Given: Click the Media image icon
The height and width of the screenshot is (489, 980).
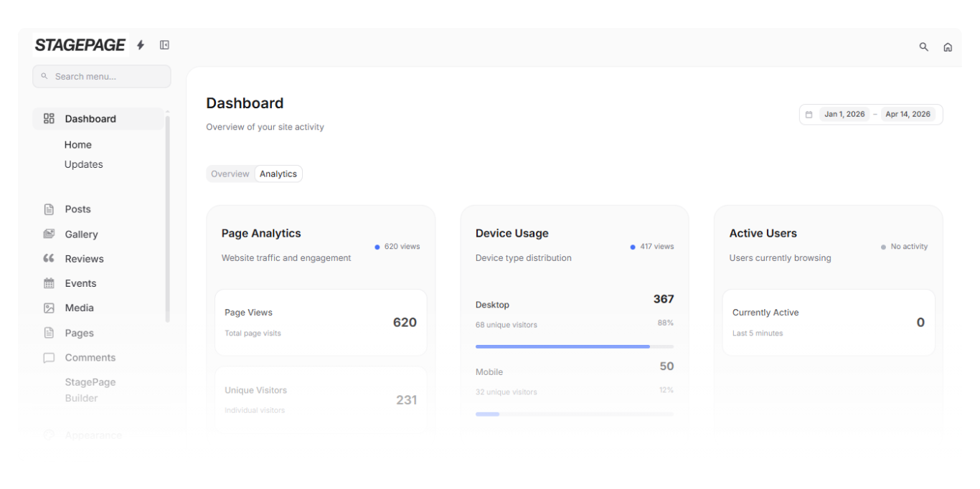Looking at the screenshot, I should pyautogui.click(x=49, y=308).
